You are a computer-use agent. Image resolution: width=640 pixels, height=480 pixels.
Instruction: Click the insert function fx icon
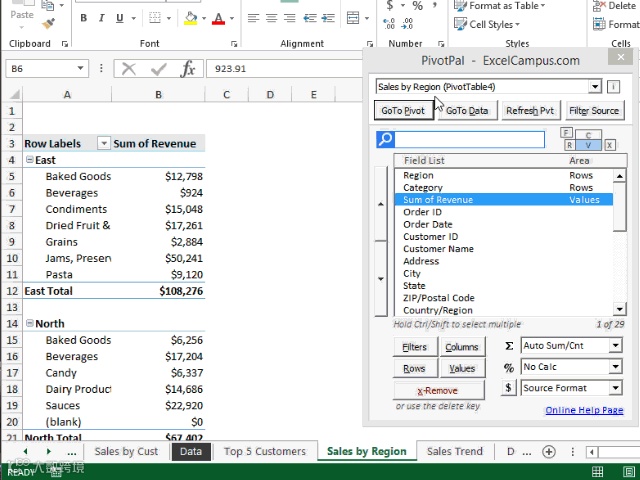(188, 69)
